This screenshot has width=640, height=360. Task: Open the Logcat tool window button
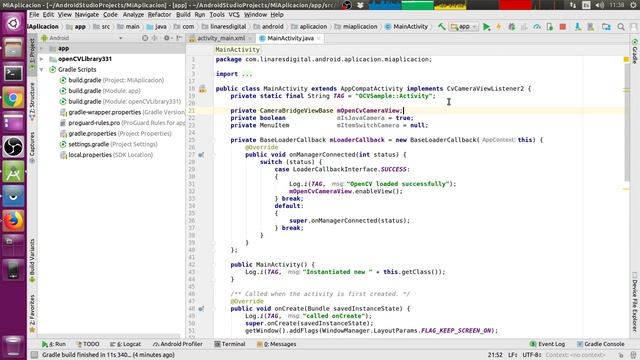pyautogui.click(x=125, y=344)
